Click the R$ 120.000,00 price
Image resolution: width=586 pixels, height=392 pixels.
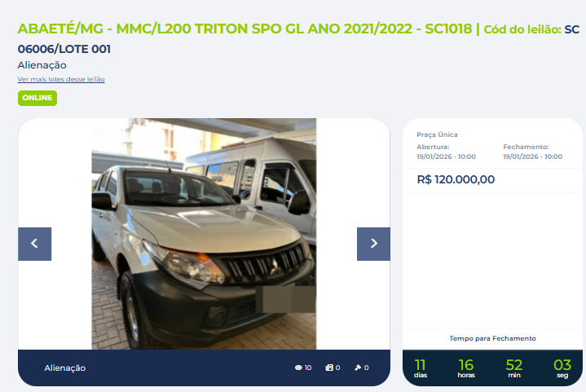[x=456, y=180]
